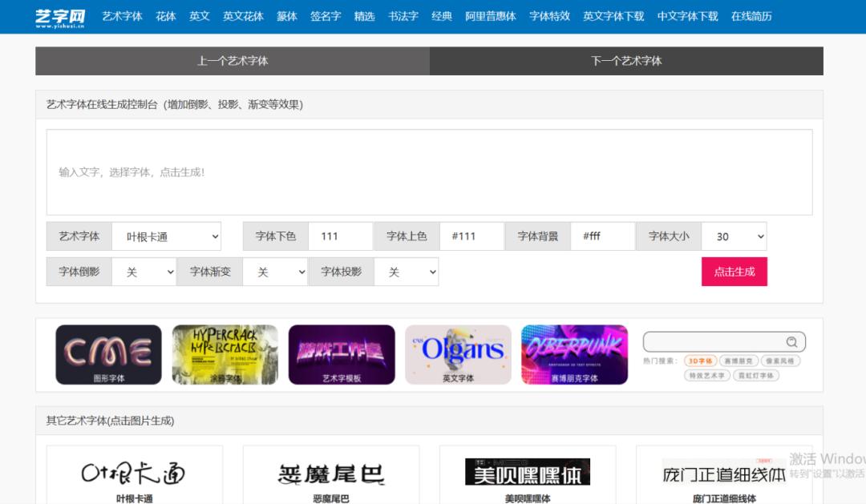The image size is (866, 504).
Task: Open the 艺术字模板 purple banner
Action: (342, 354)
